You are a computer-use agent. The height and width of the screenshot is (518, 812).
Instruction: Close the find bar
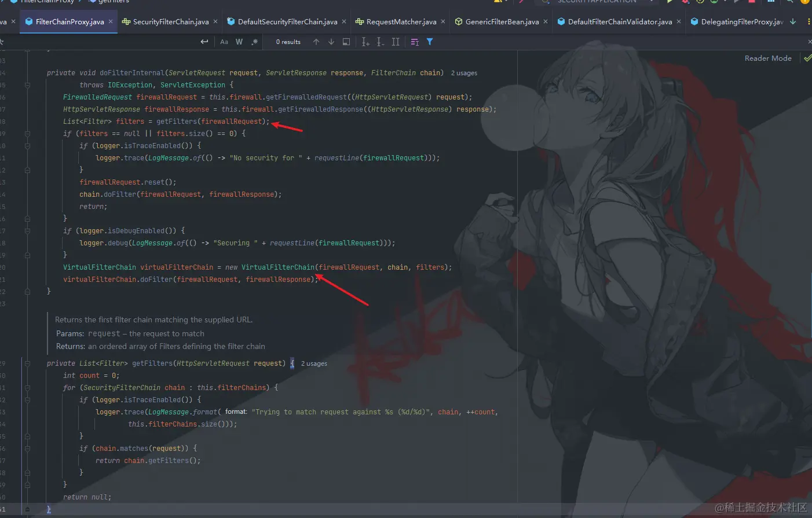click(x=809, y=42)
